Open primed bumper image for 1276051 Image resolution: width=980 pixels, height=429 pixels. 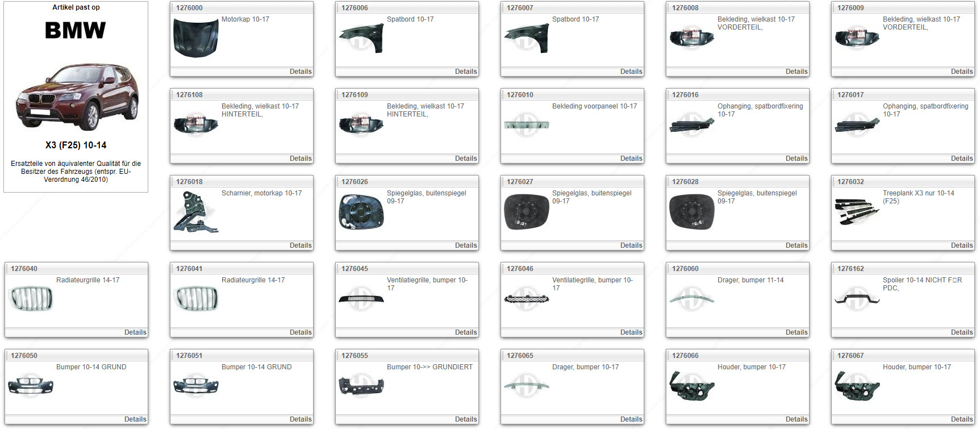tap(196, 385)
